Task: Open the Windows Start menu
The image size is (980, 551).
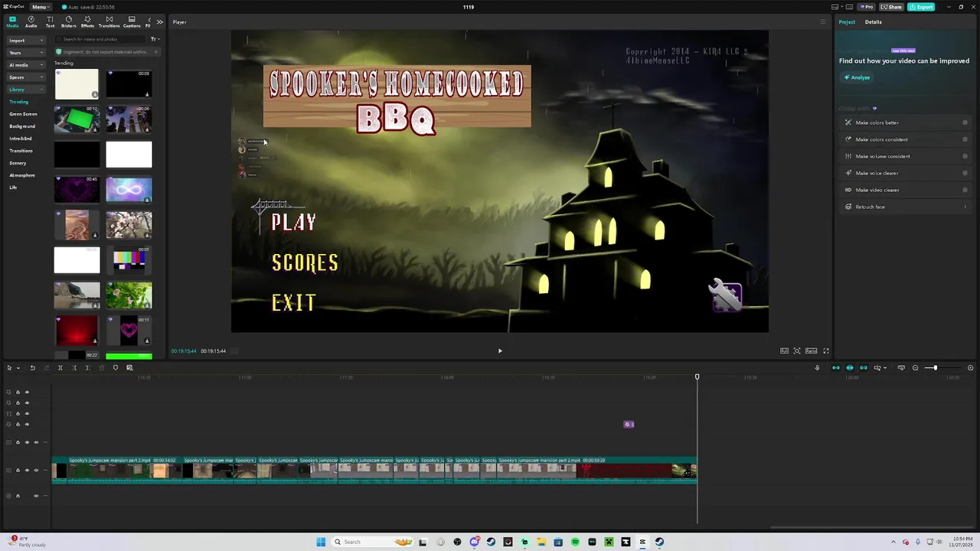Action: 321,542
